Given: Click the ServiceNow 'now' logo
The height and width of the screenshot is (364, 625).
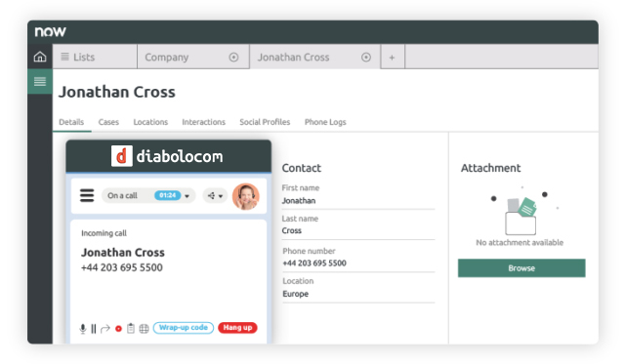Looking at the screenshot, I should pyautogui.click(x=50, y=31).
